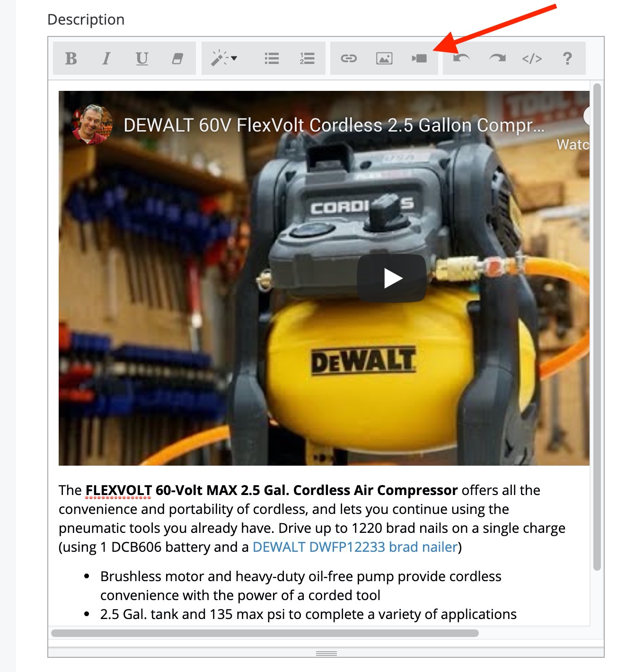This screenshot has width=635, height=672.
Task: Click the video title DEWALT 60V FlexVolt
Action: click(334, 125)
